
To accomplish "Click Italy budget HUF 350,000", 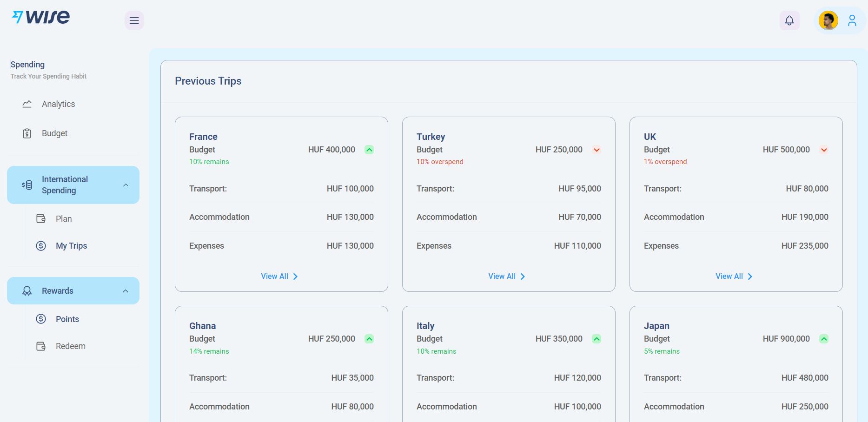I will tap(559, 339).
